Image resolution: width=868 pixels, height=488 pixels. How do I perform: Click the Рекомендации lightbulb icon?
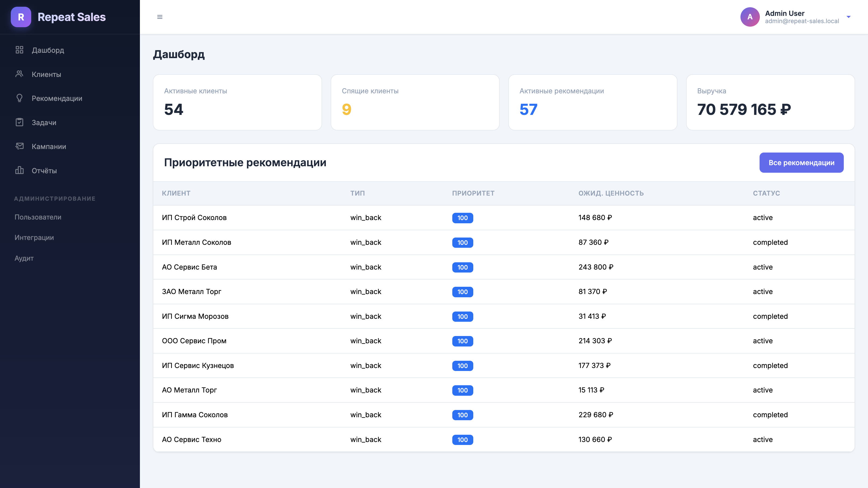pos(19,98)
